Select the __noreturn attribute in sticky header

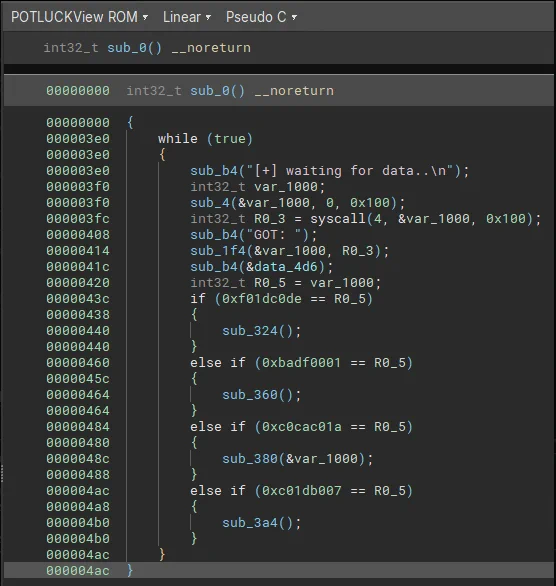211,48
